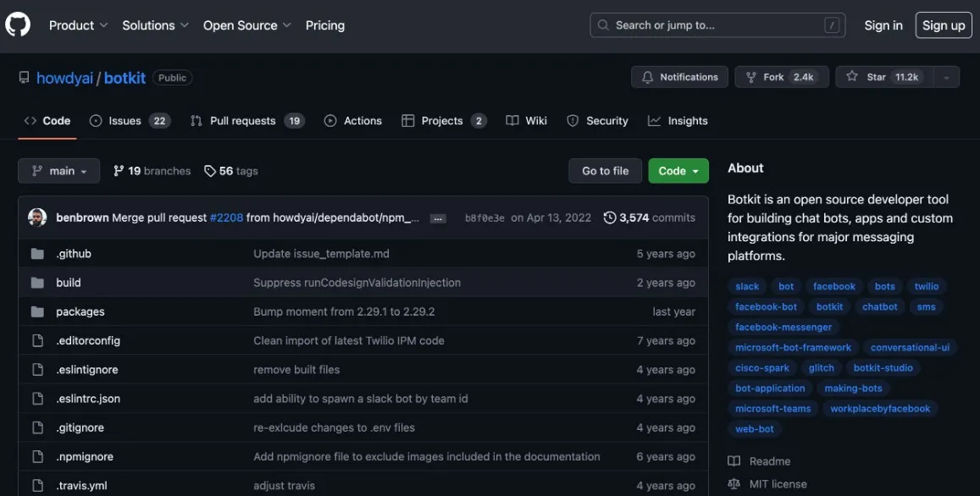
Task: Click the GitHub Octocat logo
Action: click(18, 25)
